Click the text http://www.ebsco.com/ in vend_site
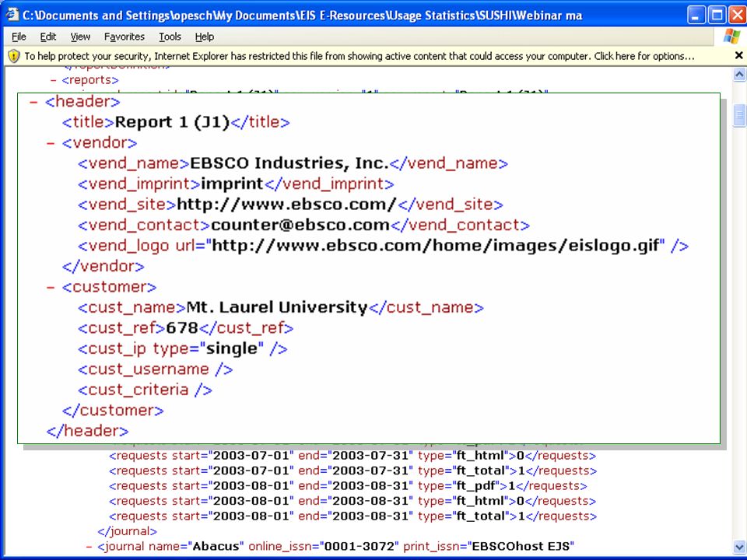 tap(286, 205)
